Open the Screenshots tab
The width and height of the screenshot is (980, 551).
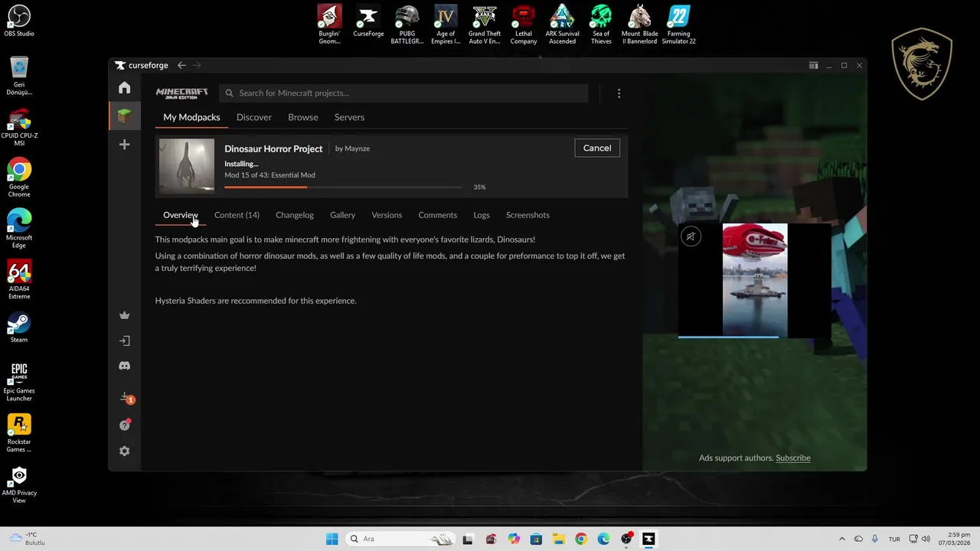(x=528, y=215)
